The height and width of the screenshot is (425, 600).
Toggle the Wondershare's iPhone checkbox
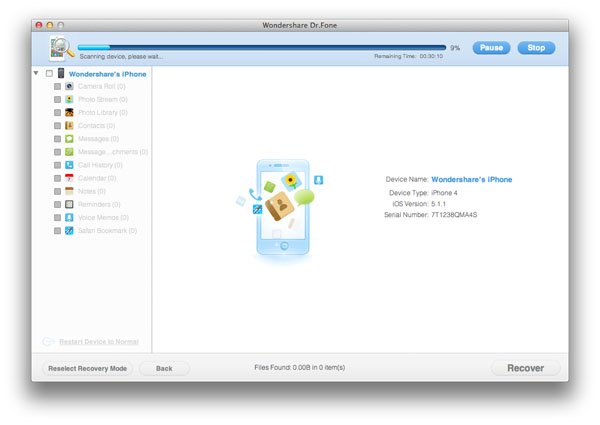[49, 73]
